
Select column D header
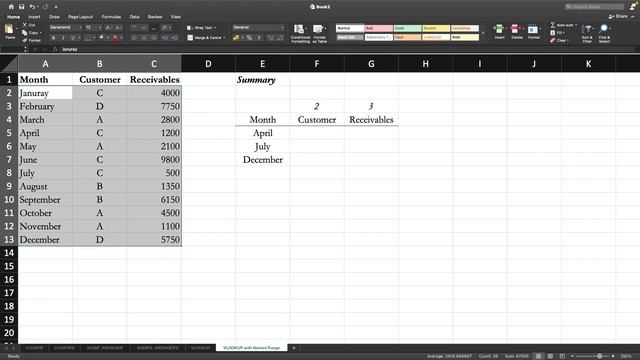(208, 64)
